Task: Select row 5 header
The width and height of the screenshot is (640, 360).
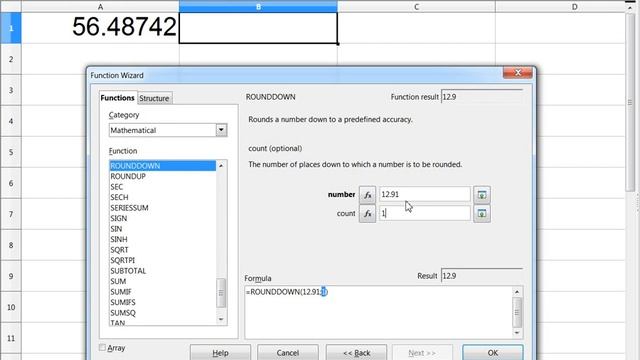Action: tap(11, 152)
